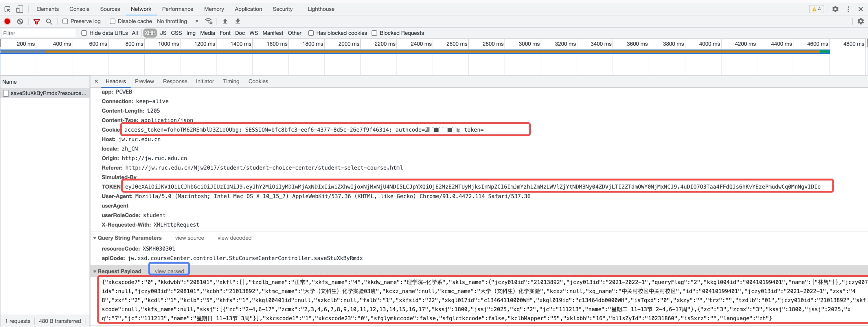Click the view parsed link

tap(169, 271)
